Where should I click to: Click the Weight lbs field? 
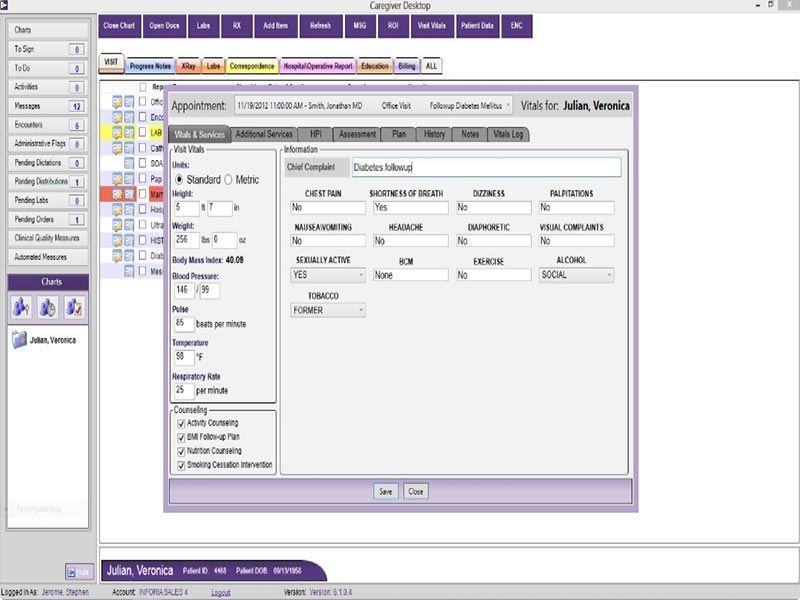coord(187,240)
